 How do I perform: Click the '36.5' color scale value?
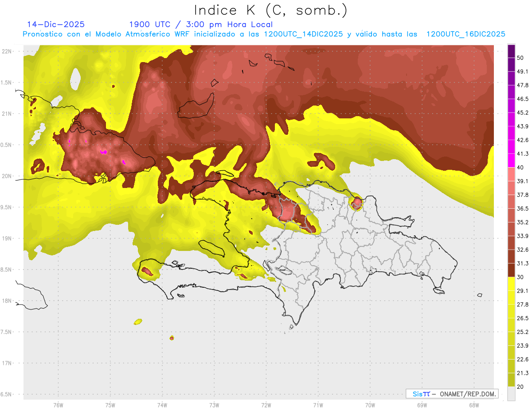522,208
